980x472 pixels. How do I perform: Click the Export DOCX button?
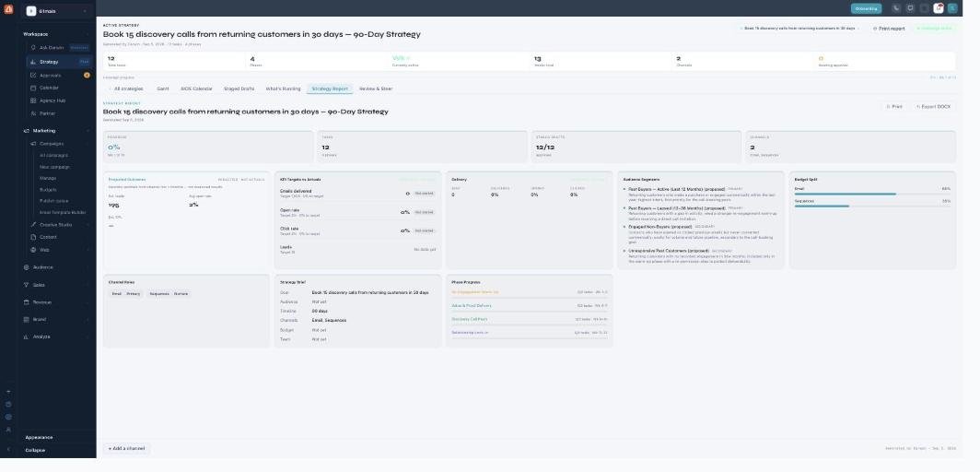coord(933,107)
